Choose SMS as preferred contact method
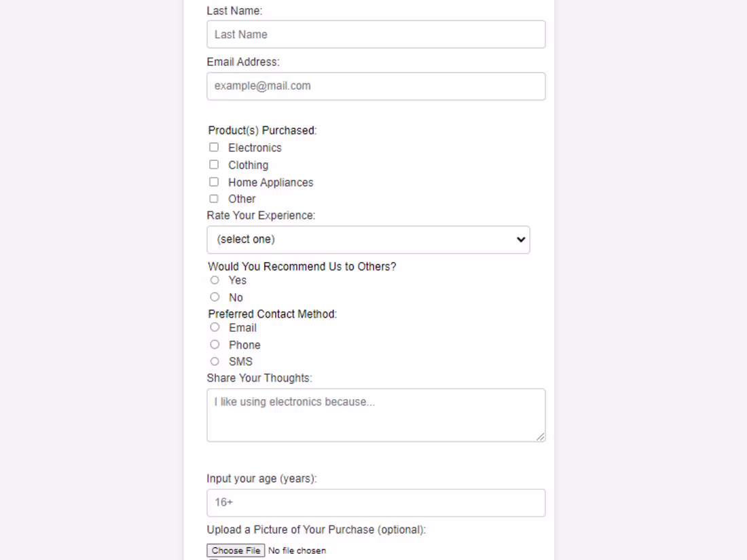 point(215,361)
